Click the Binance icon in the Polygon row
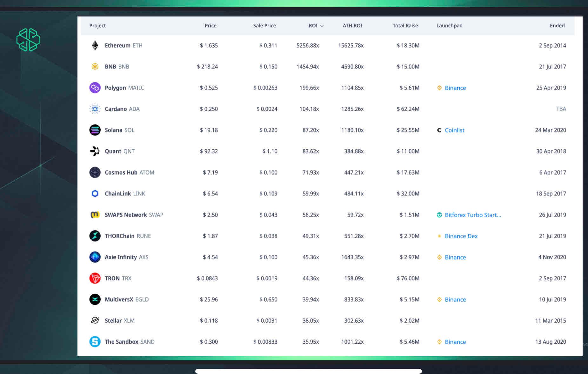Viewport: 588px width, 374px height. [439, 88]
